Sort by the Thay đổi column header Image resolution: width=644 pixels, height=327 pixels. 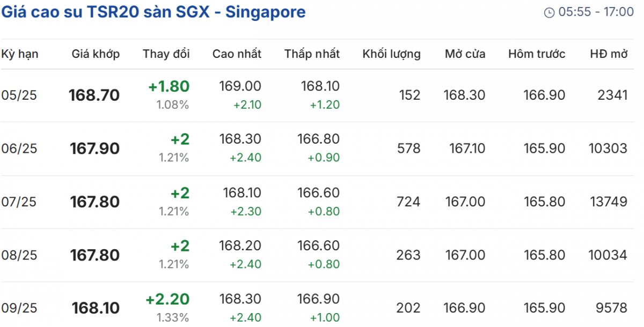pyautogui.click(x=166, y=54)
